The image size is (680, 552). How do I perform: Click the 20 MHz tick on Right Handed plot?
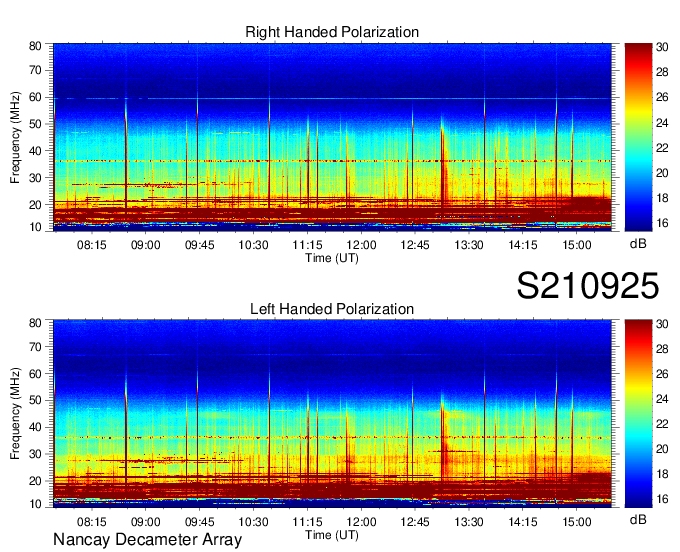pyautogui.click(x=35, y=205)
